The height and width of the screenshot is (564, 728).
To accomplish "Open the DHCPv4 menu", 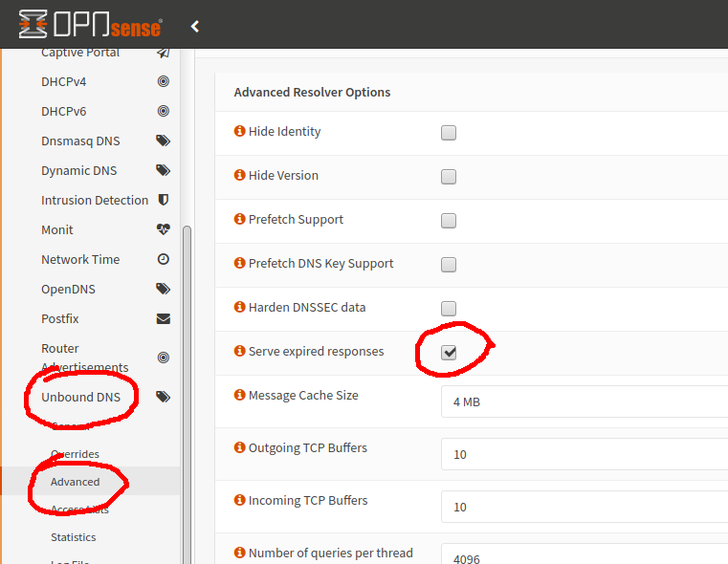I will (x=63, y=82).
